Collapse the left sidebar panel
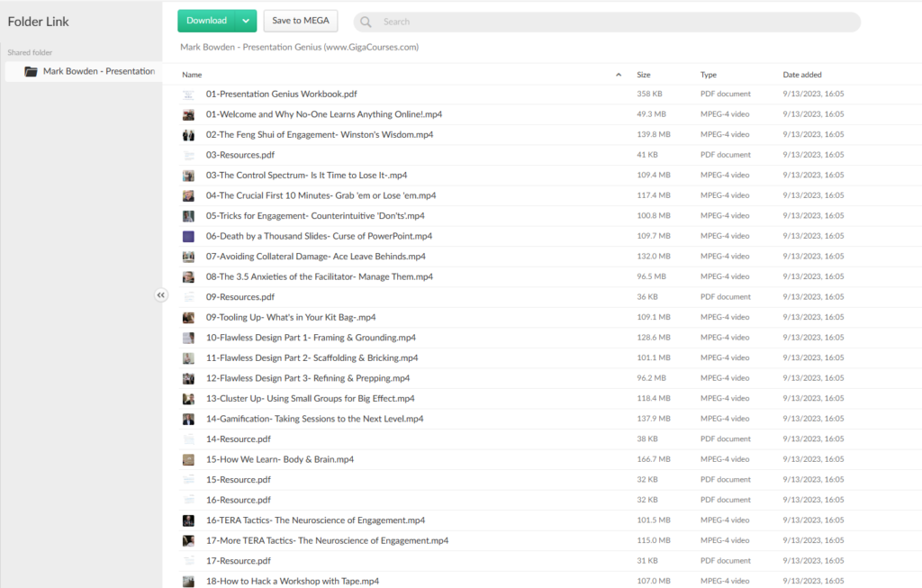Viewport: 922px width, 588px height. 161,294
